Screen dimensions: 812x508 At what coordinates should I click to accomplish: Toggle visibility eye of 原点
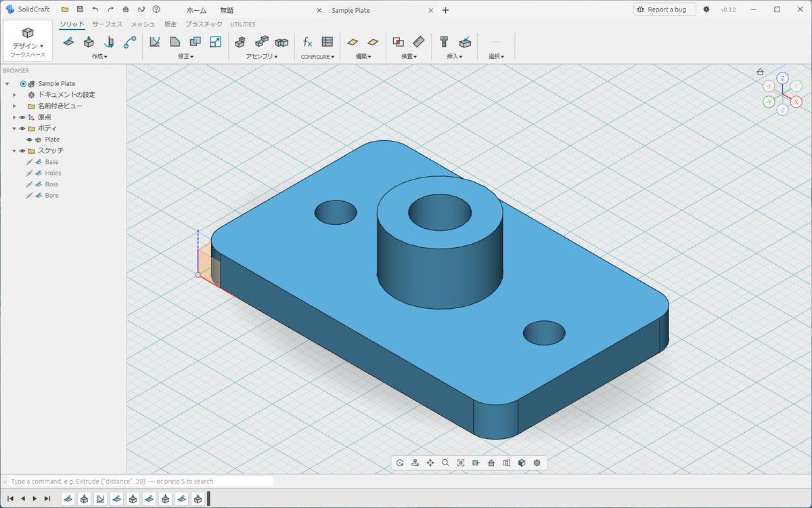point(22,117)
